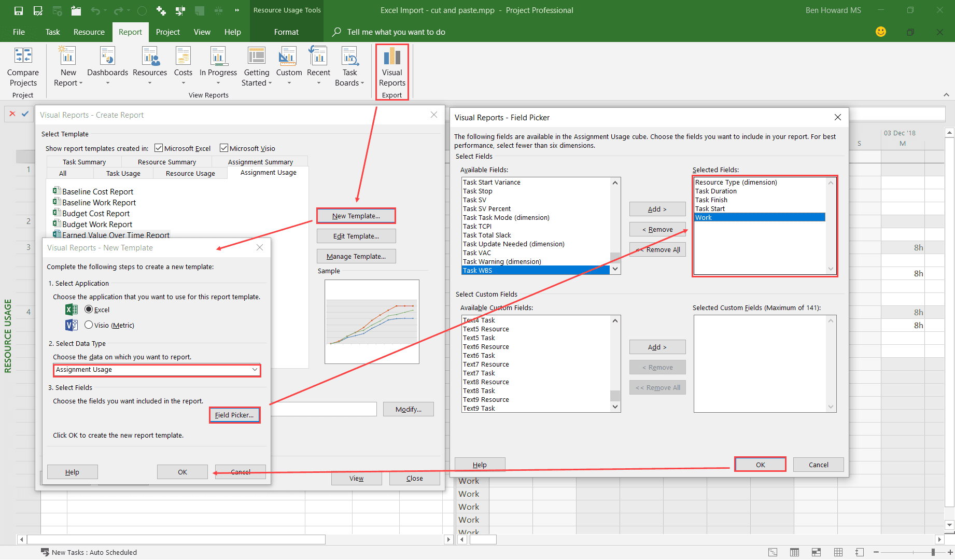
Task: Click OK in the Field Picker dialog
Action: tap(760, 465)
